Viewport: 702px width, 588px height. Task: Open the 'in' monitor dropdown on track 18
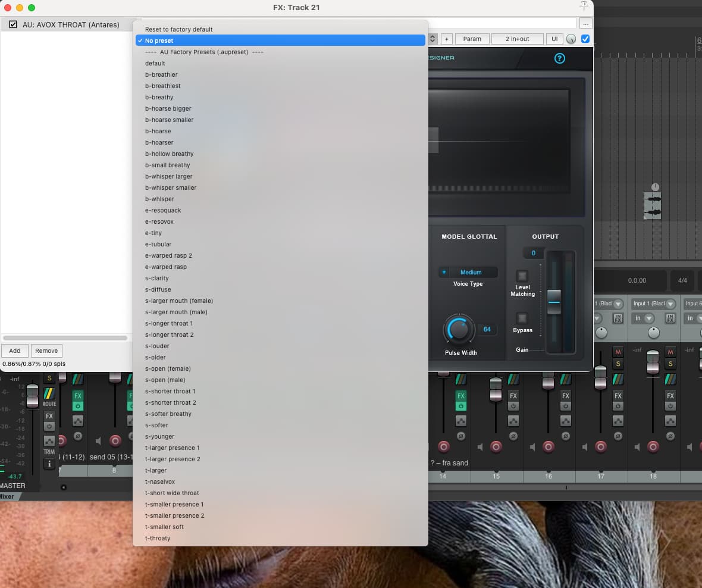click(643, 318)
